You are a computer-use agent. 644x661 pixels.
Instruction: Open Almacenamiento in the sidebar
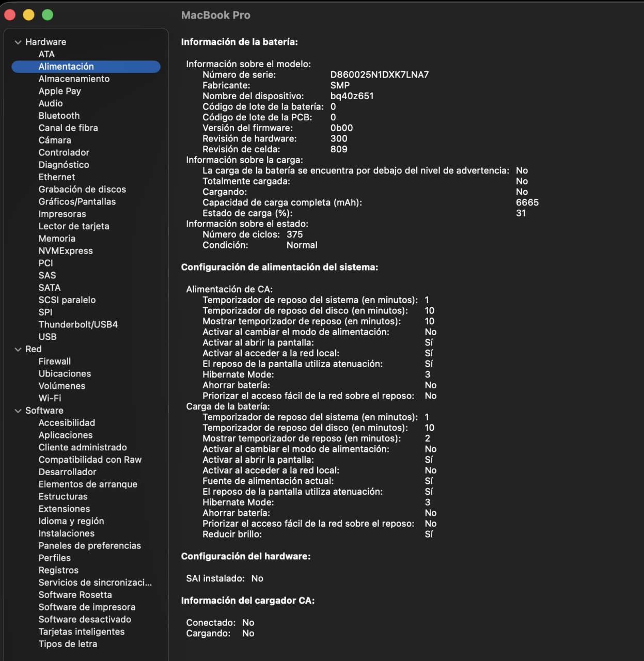tap(74, 79)
